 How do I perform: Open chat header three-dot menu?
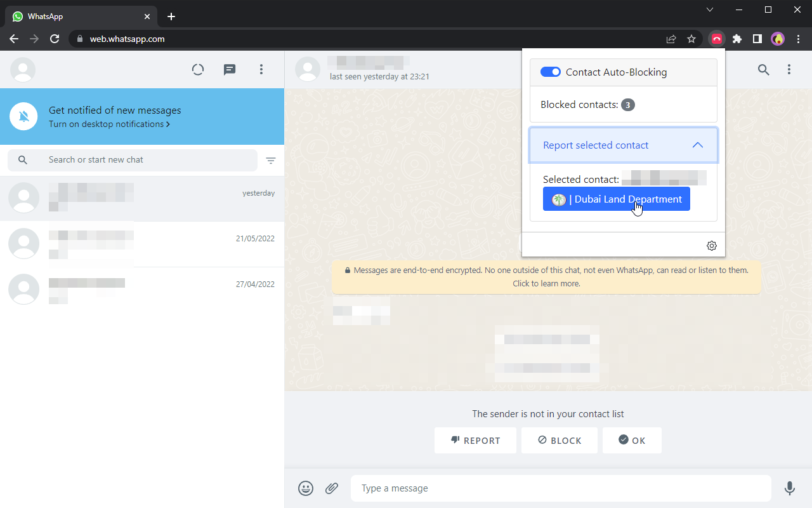coord(789,70)
